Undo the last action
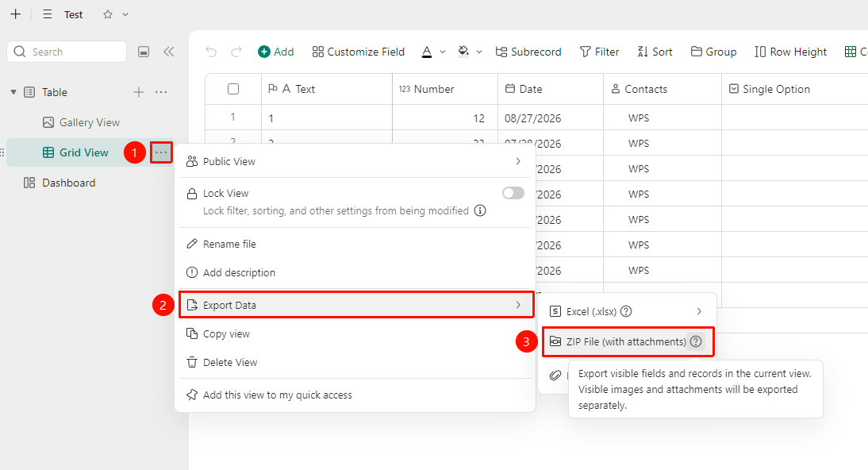Screen dimensions: 868x470 click(211, 52)
